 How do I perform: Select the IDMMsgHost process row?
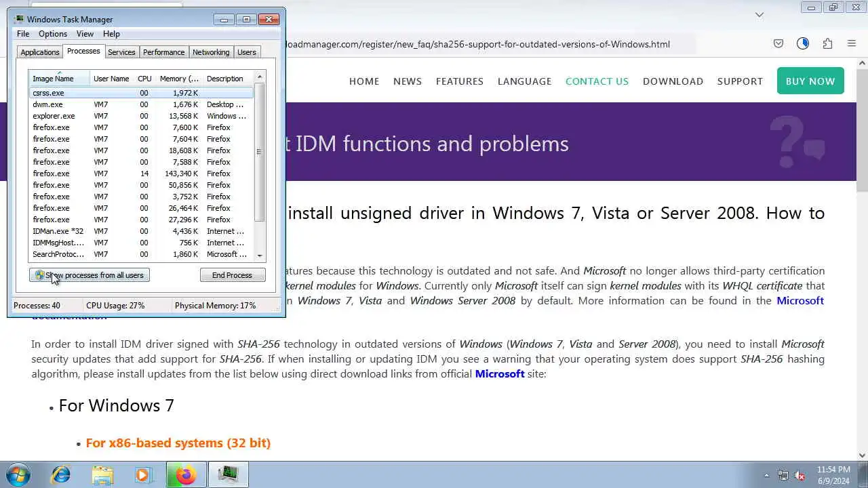pyautogui.click(x=141, y=243)
